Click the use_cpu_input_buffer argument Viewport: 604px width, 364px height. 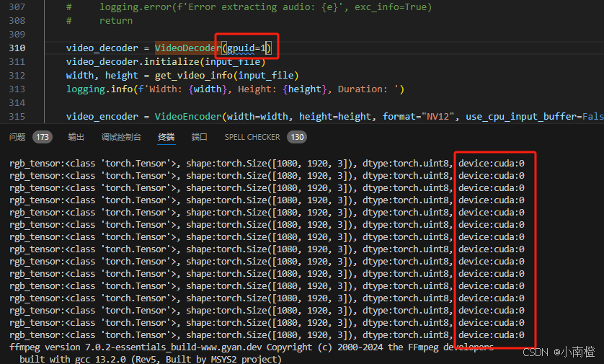click(522, 116)
